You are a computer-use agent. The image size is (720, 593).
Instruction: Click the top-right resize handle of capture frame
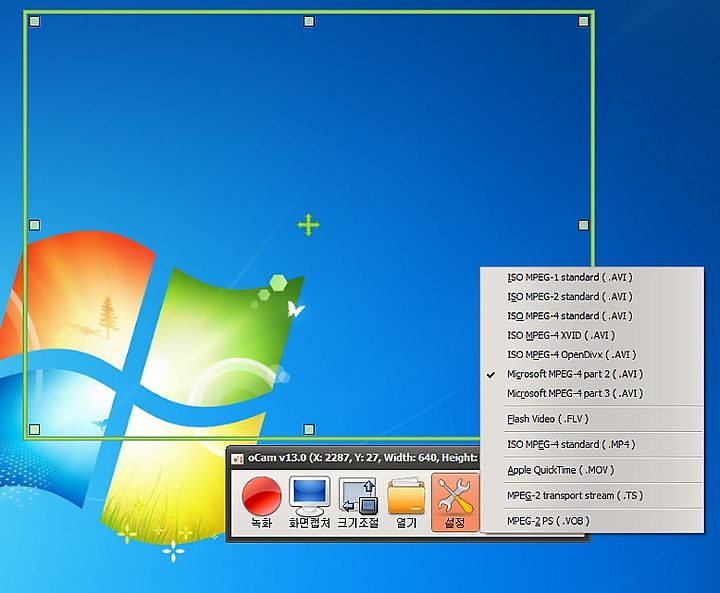point(584,21)
